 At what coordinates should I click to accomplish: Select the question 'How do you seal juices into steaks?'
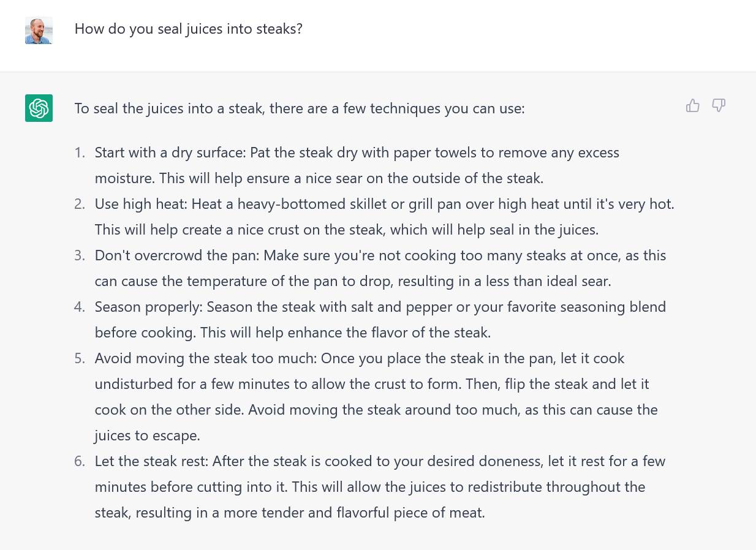pyautogui.click(x=188, y=28)
